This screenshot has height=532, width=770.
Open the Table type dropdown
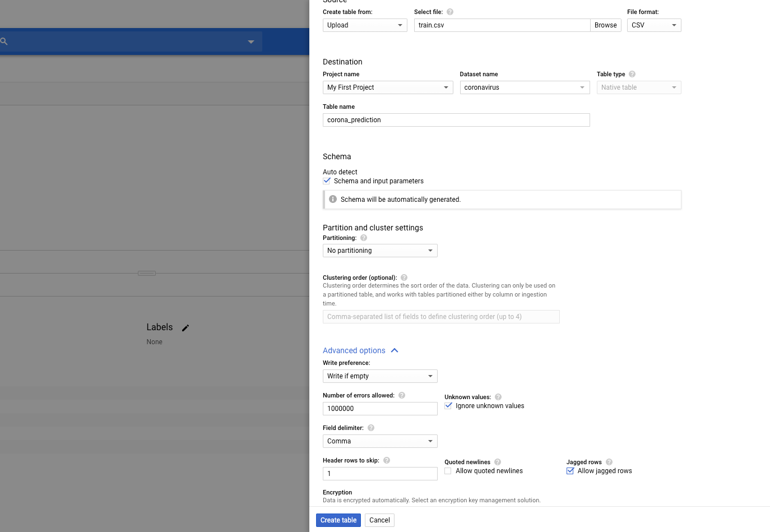tap(639, 87)
